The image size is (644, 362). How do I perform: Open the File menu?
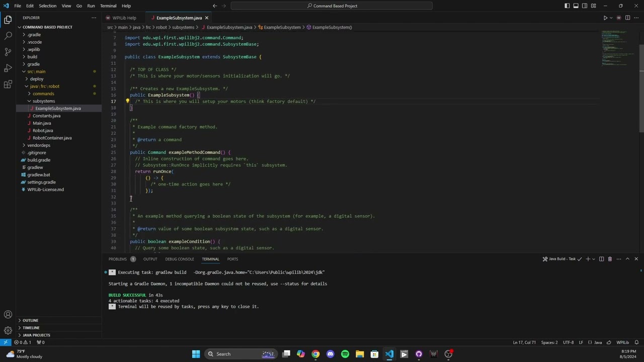18,6
